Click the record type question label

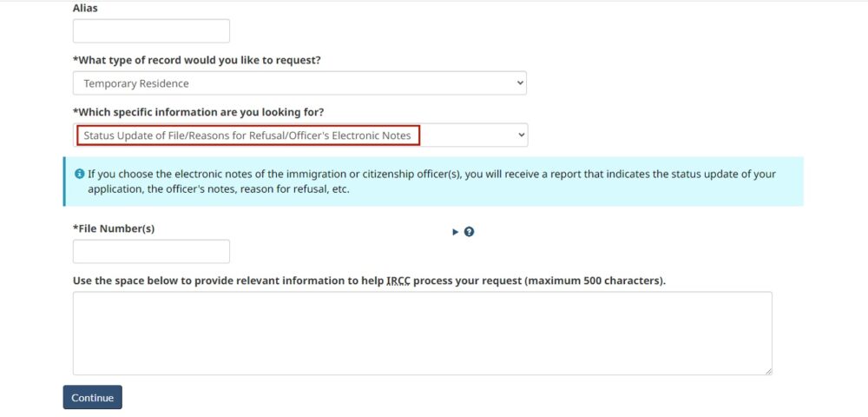(x=196, y=60)
